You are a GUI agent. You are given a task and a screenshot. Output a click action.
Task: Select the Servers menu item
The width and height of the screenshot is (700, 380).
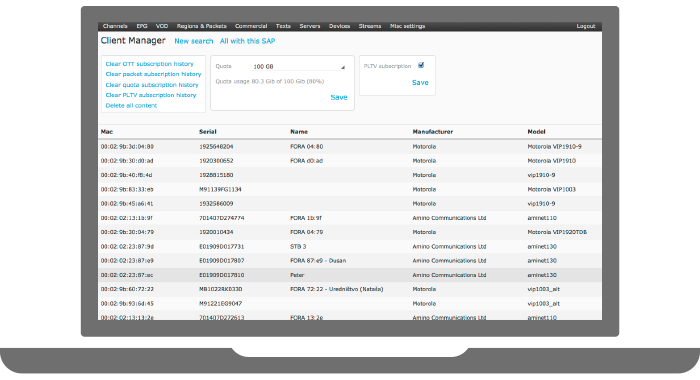point(309,26)
